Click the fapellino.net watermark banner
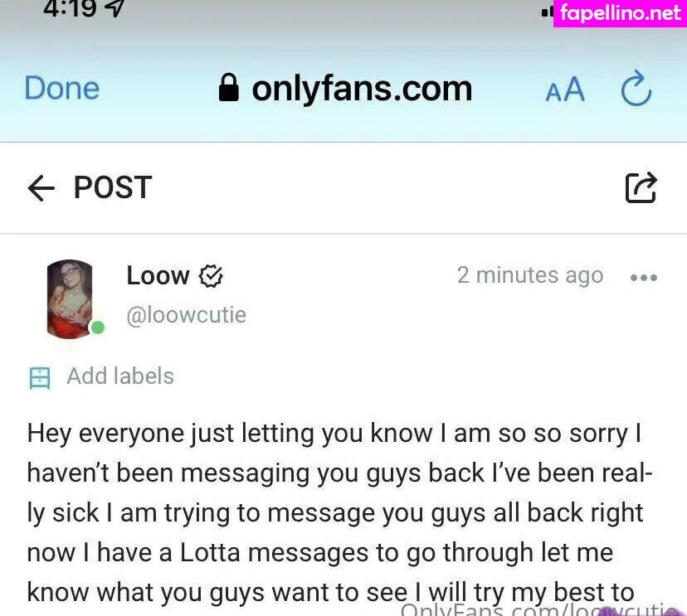 [x=620, y=13]
